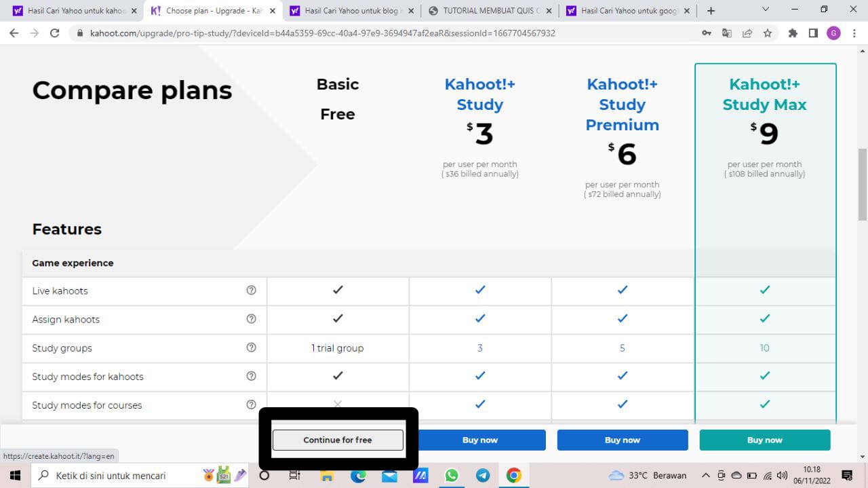Close the 'Choose plan - Upgrade' tab
This screenshot has width=868, height=488.
pyautogui.click(x=273, y=11)
